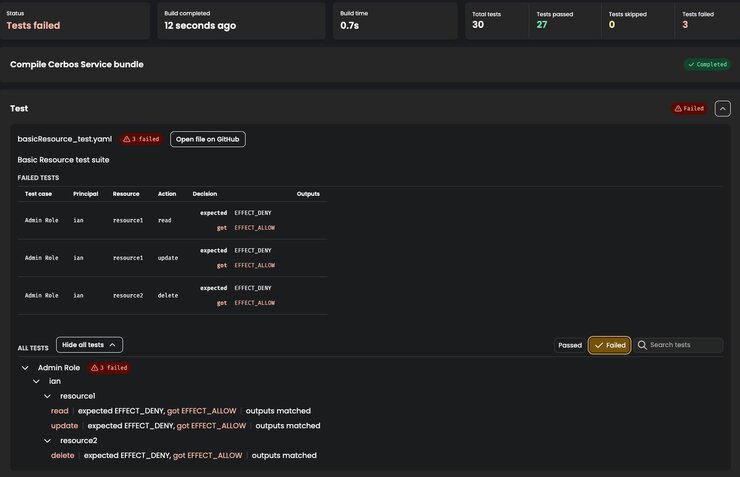Collapse the ian tree node
This screenshot has width=740, height=477.
pyautogui.click(x=36, y=381)
